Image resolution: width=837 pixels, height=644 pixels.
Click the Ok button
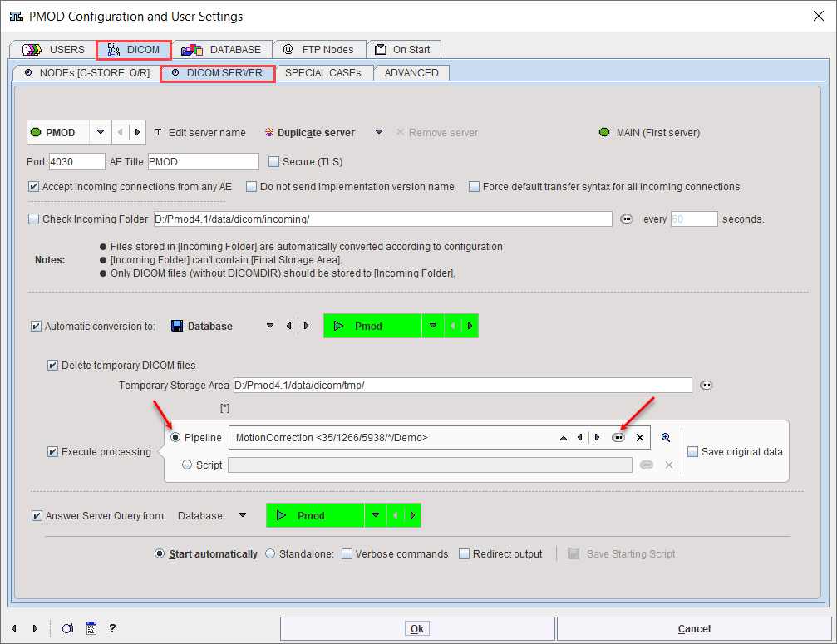417,628
